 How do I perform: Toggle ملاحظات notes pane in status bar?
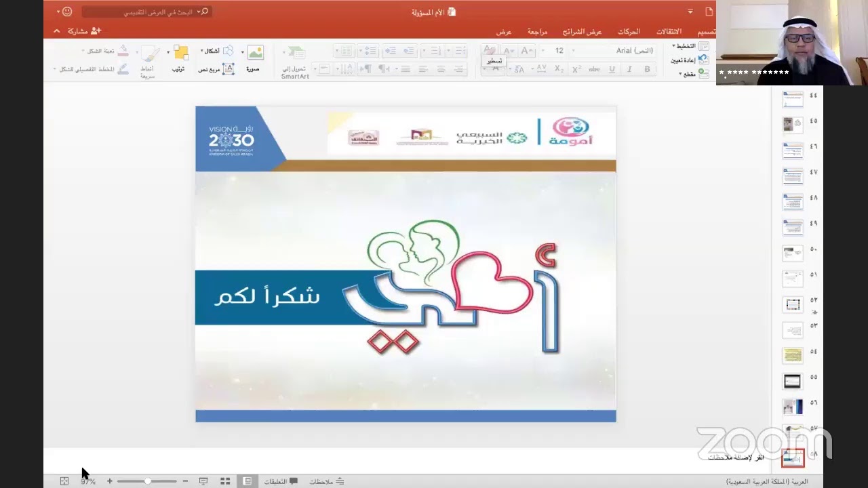pos(327,481)
